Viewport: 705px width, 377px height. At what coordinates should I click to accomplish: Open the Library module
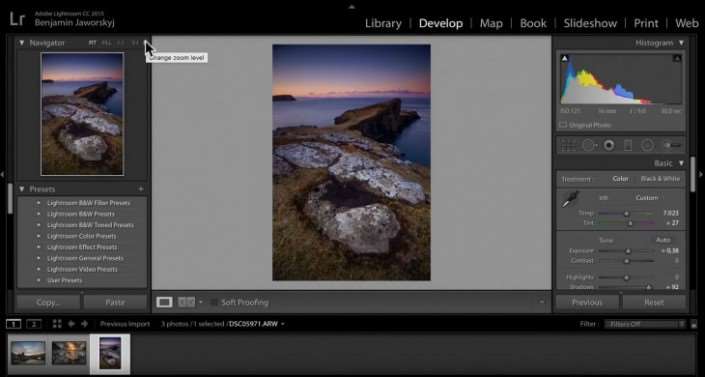[383, 23]
